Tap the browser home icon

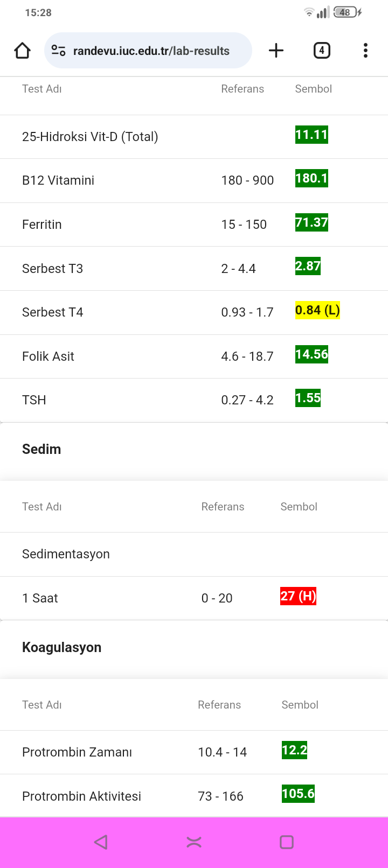pos(22,51)
